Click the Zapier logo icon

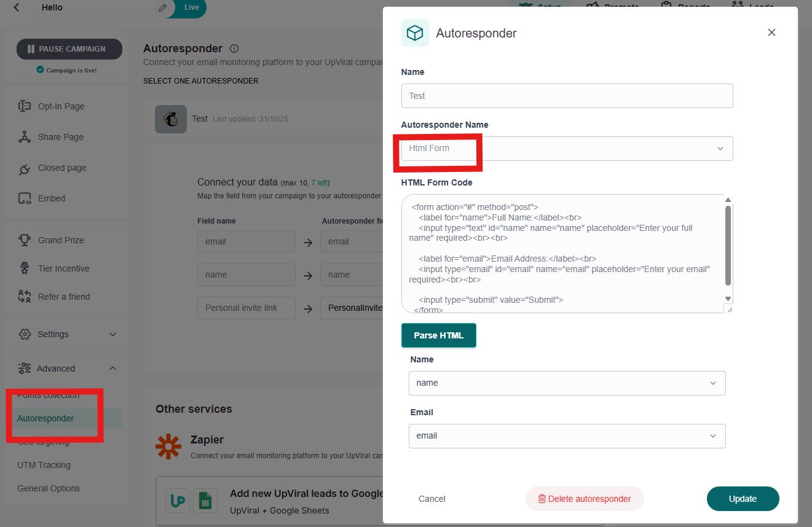[168, 446]
